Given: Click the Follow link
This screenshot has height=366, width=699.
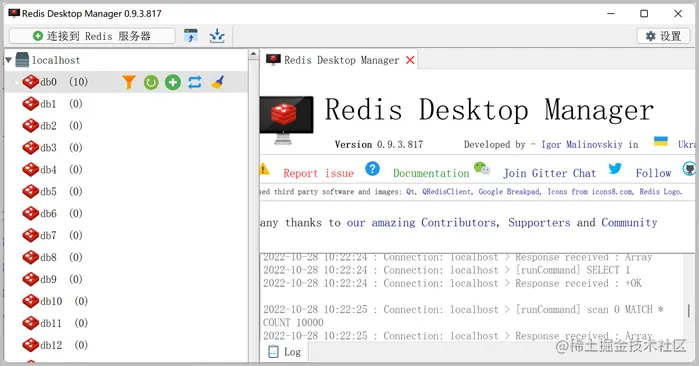Looking at the screenshot, I should [653, 173].
